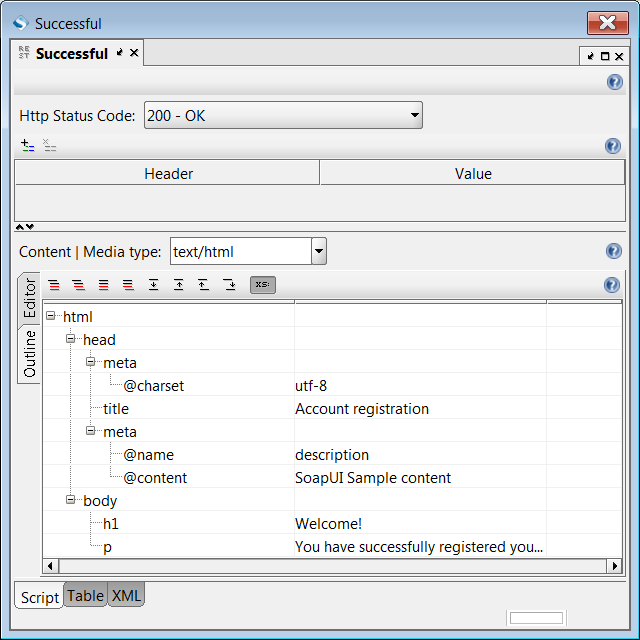Switch to the XML tab
The height and width of the screenshot is (640, 640).
126,596
